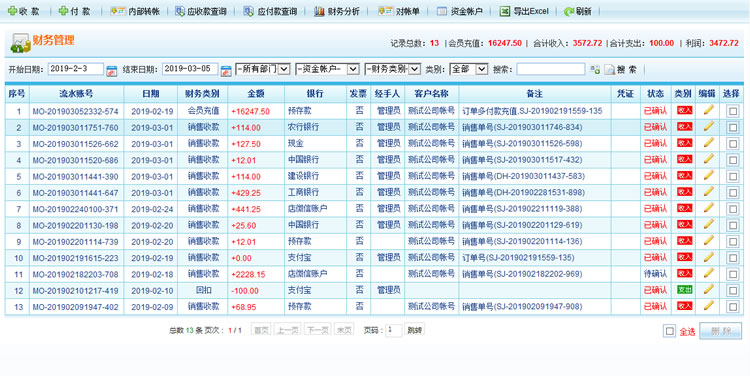Edit row 10 with the pencil icon
Viewport: 750px width, 376px height.
click(708, 257)
